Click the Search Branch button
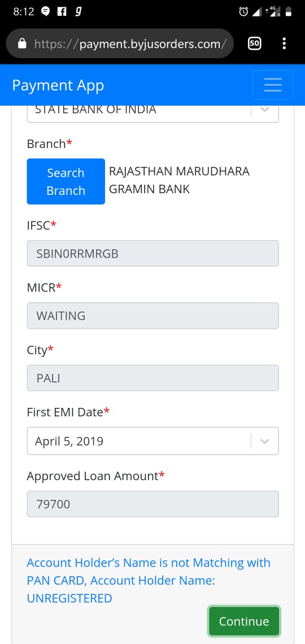The width and height of the screenshot is (305, 644). 66,181
